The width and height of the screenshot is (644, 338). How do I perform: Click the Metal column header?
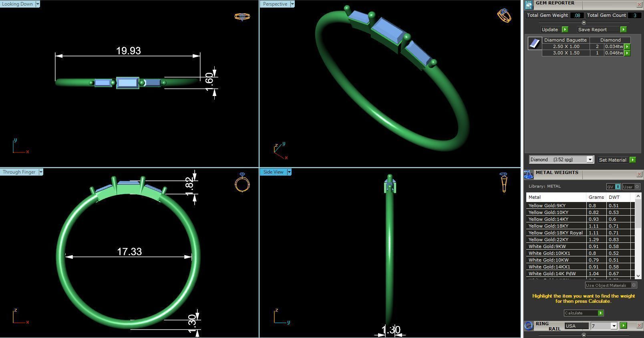[x=556, y=197]
